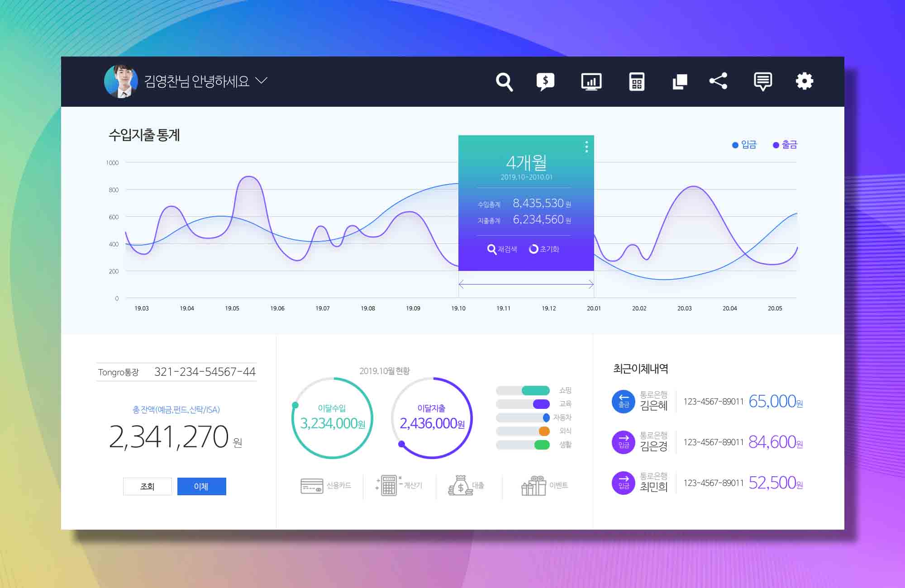The image size is (905, 588).
Task: Open the calculator icon in header
Action: [637, 82]
